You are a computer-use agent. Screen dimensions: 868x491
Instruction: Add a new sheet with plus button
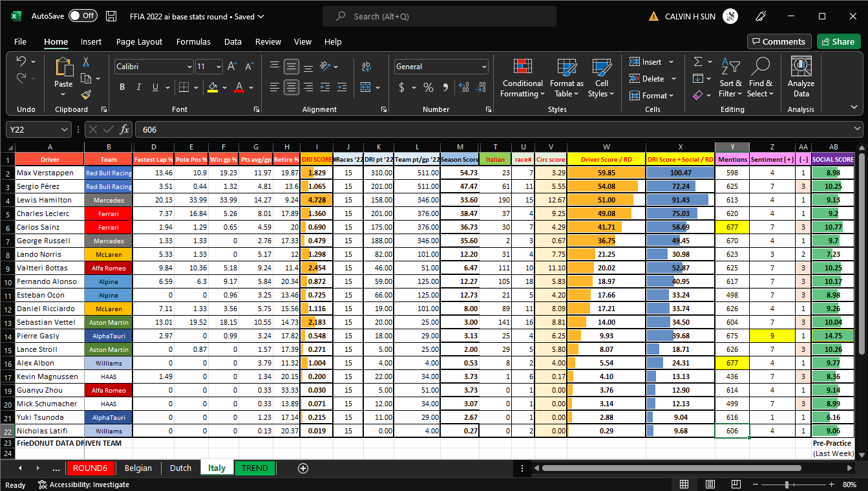point(303,468)
